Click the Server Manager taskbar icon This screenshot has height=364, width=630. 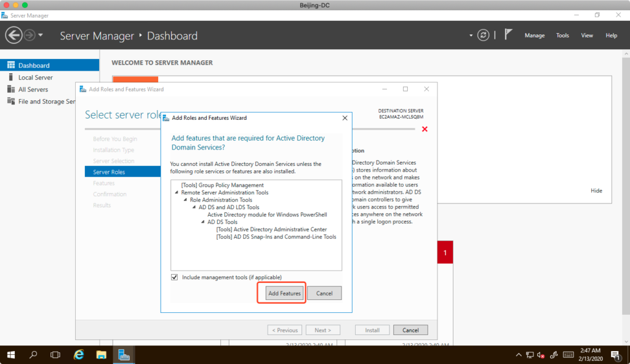[x=124, y=355]
